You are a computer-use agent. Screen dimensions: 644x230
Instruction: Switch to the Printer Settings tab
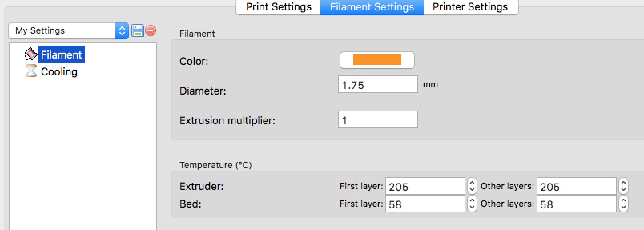pos(471,7)
